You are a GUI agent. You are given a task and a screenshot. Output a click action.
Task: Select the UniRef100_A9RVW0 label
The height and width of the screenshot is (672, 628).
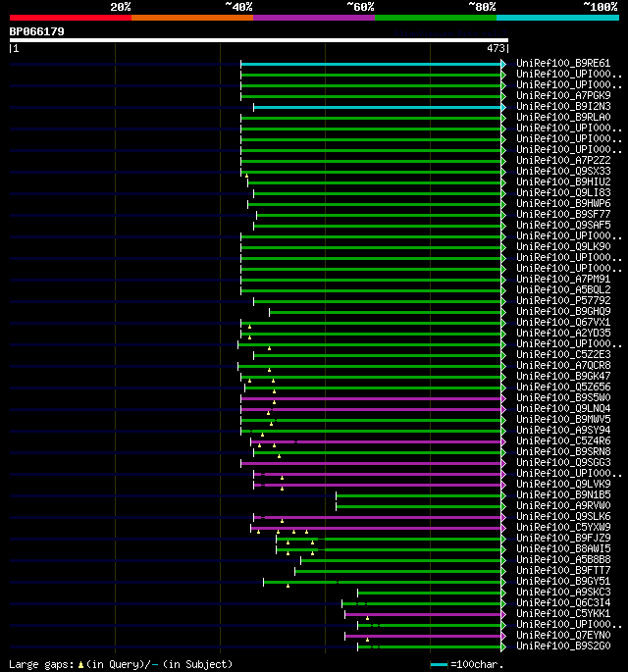(563, 505)
